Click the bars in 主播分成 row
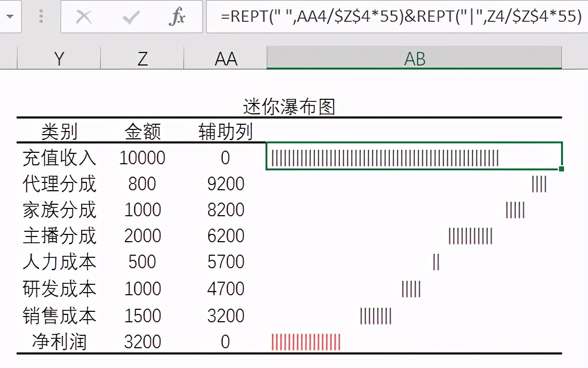Screen dimensions: 588x368 coord(470,236)
